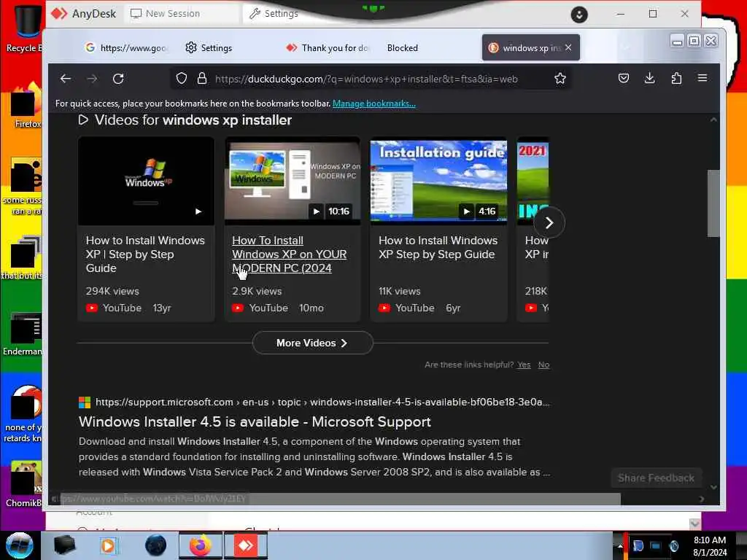Click the YouTube icon under the 294K views video
747x560 pixels.
click(91, 308)
